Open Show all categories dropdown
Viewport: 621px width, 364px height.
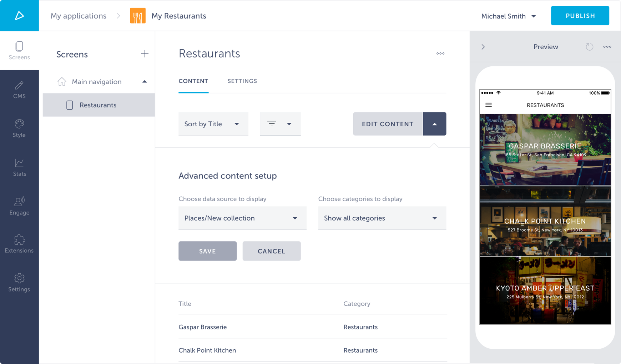(382, 218)
